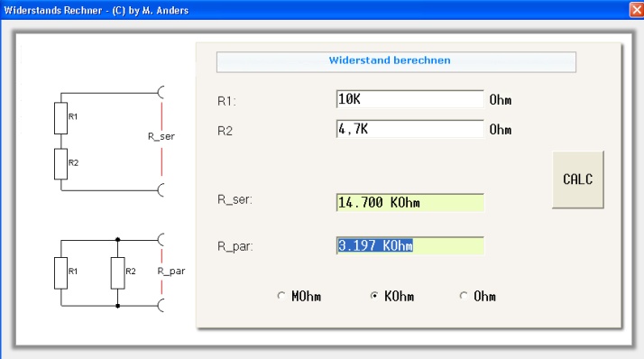The width and height of the screenshot is (644, 359).
Task: Focus the R1 input field containing 10K
Action: pyautogui.click(x=409, y=99)
